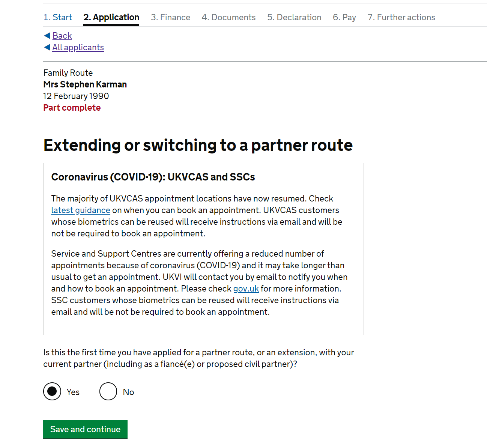Select the Yes radio button
This screenshot has height=448, width=487.
click(52, 391)
